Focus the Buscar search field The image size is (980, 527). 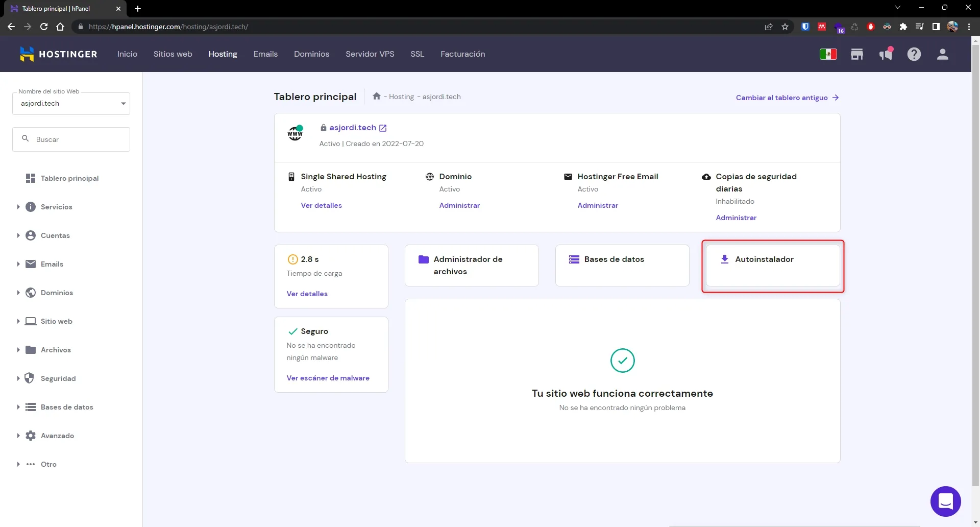click(71, 139)
